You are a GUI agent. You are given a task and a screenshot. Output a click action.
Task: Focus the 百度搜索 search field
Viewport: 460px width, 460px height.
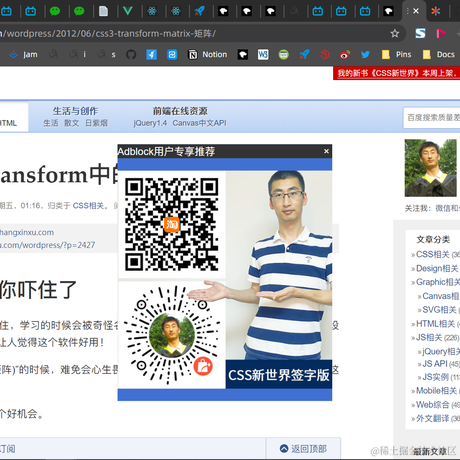click(432, 117)
